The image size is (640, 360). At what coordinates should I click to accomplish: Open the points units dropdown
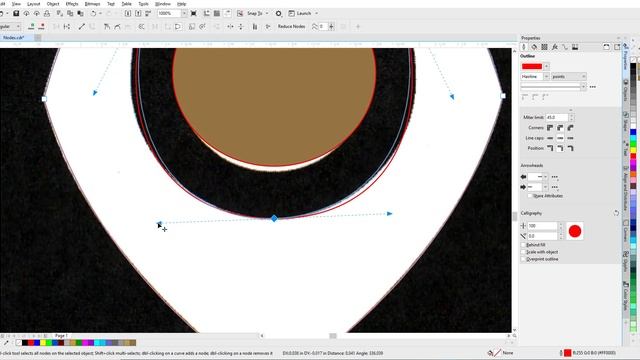point(584,76)
